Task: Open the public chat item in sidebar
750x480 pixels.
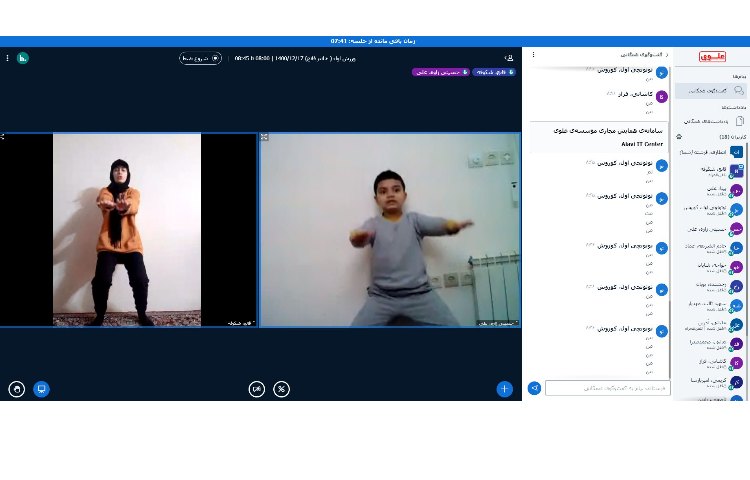Action: click(710, 90)
